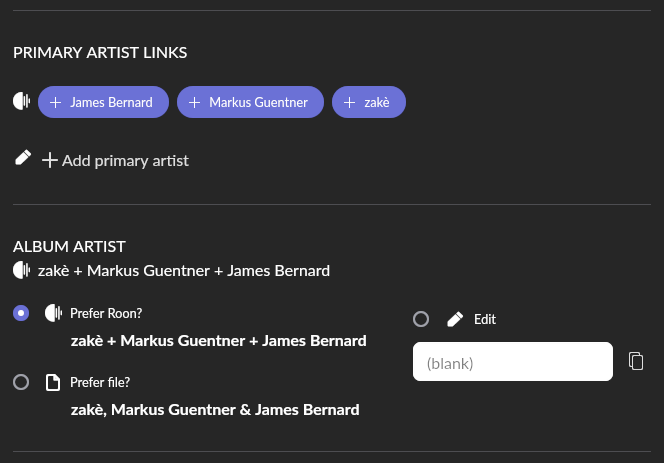This screenshot has width=664, height=463.
Task: Click the copy icon beside the blank field
Action: (636, 361)
